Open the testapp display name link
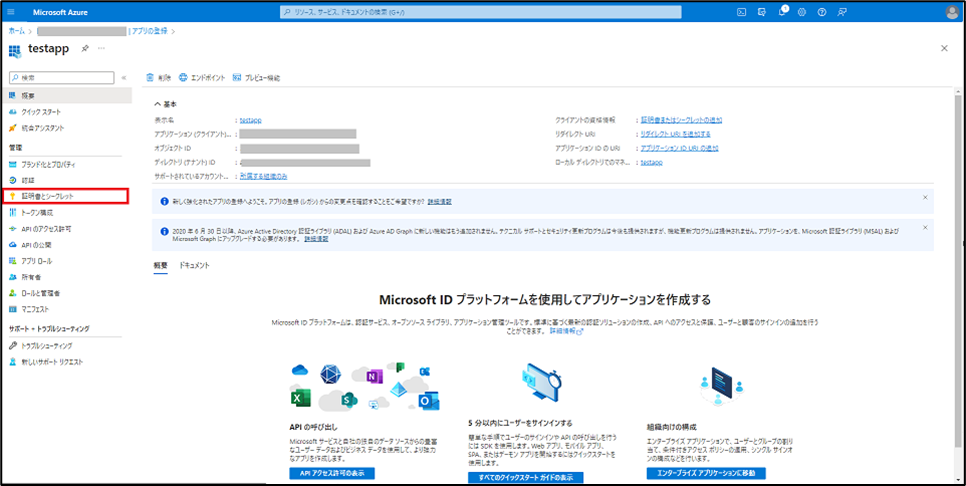The width and height of the screenshot is (966, 486). (251, 120)
